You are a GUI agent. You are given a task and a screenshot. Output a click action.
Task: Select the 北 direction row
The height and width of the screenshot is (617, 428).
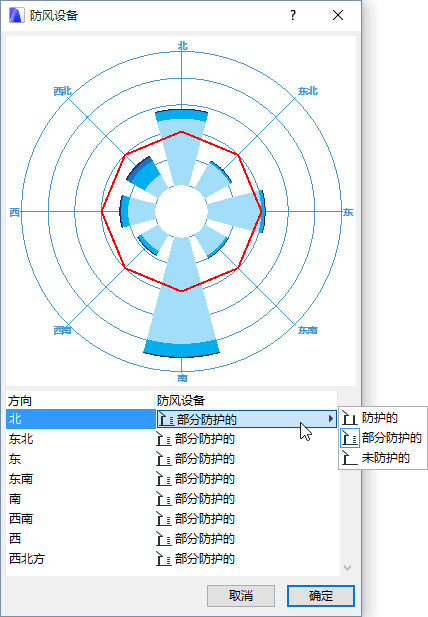81,419
